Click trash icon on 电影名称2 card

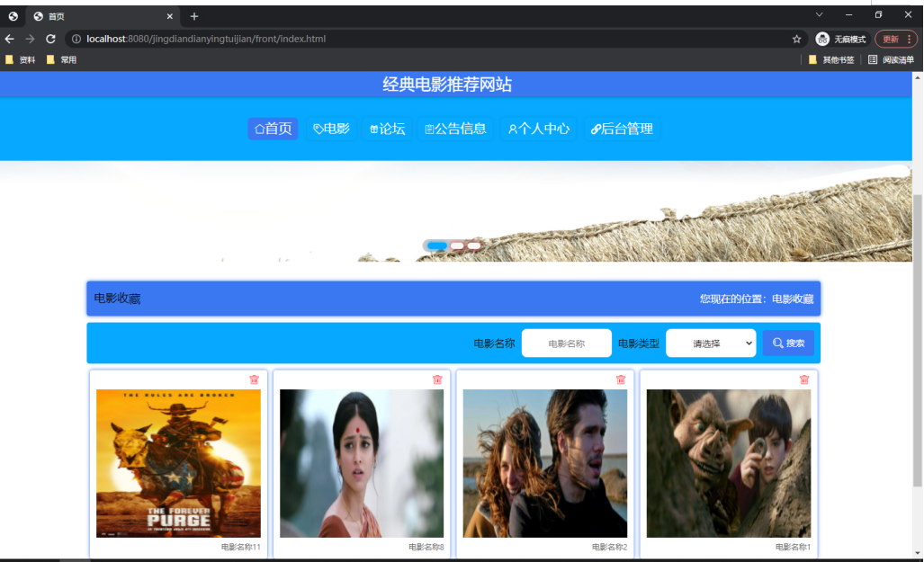pyautogui.click(x=621, y=379)
